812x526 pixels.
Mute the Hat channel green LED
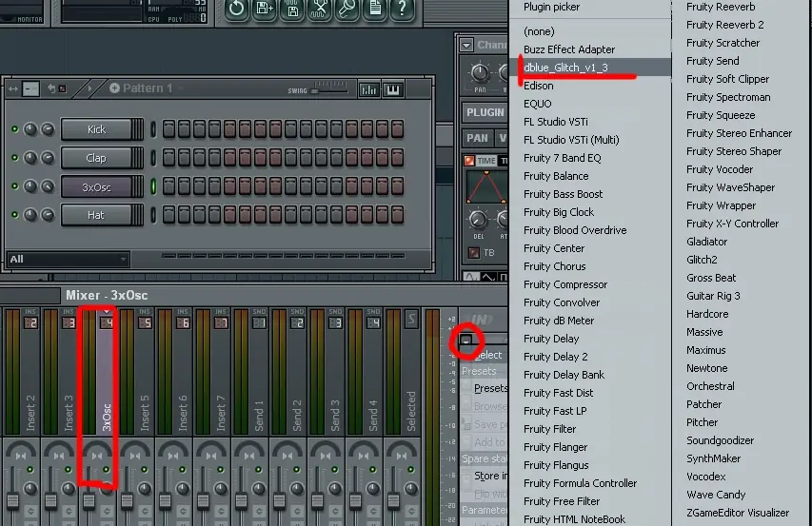tap(15, 215)
